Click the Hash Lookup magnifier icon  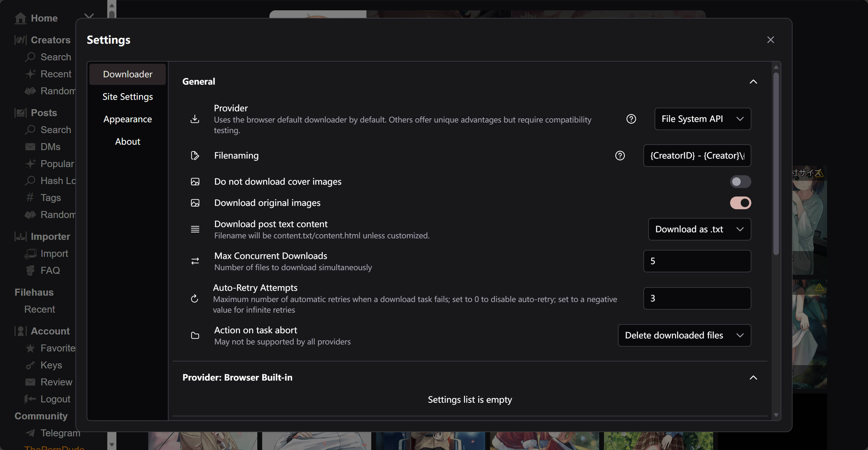30,180
